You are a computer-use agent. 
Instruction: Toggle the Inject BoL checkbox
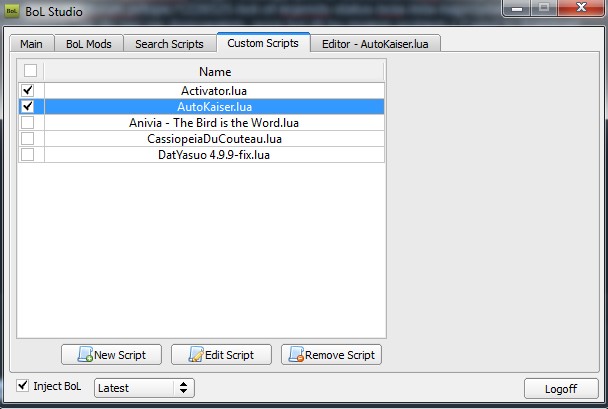pyautogui.click(x=22, y=385)
